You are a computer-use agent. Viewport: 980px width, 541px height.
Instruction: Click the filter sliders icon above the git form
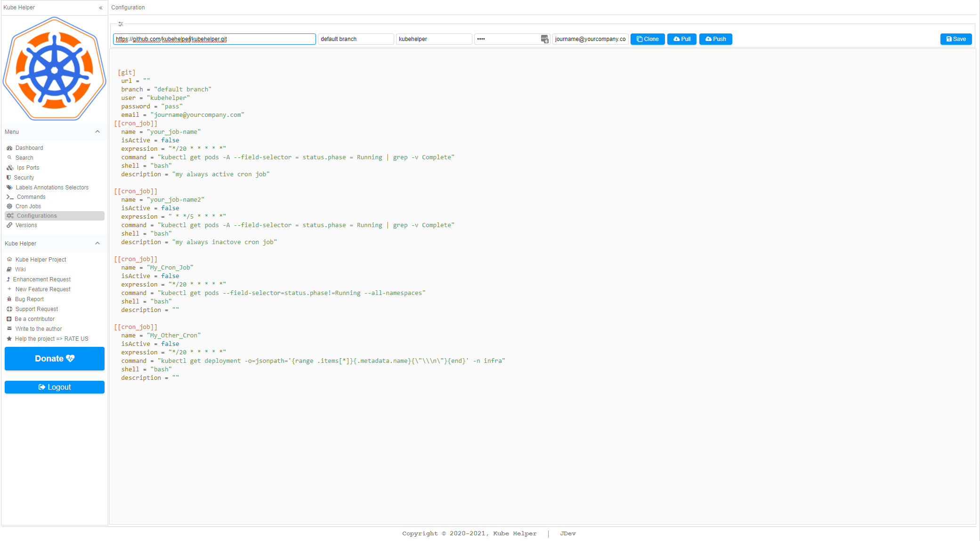(121, 24)
